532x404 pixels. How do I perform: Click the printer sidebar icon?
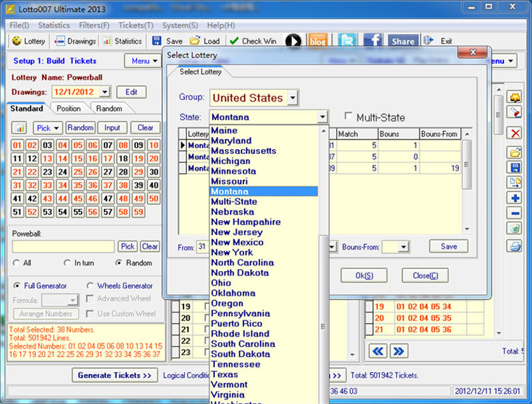coord(515,246)
